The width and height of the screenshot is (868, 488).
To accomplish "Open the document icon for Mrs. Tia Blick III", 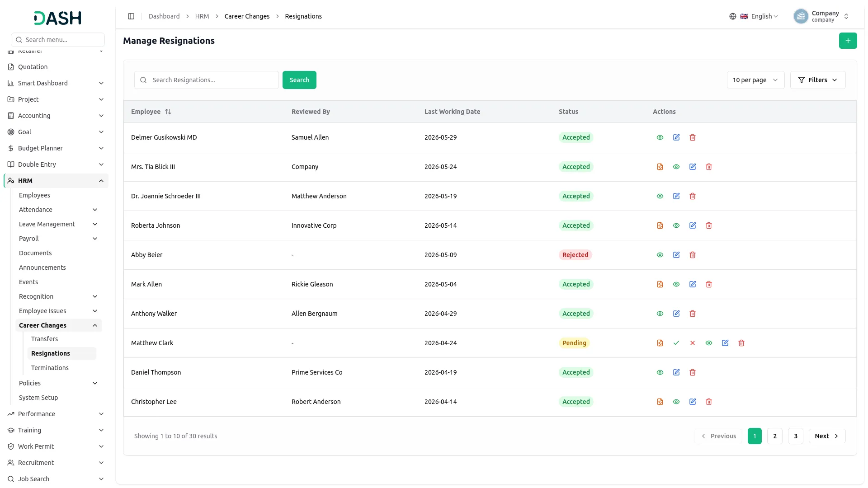I will click(660, 167).
